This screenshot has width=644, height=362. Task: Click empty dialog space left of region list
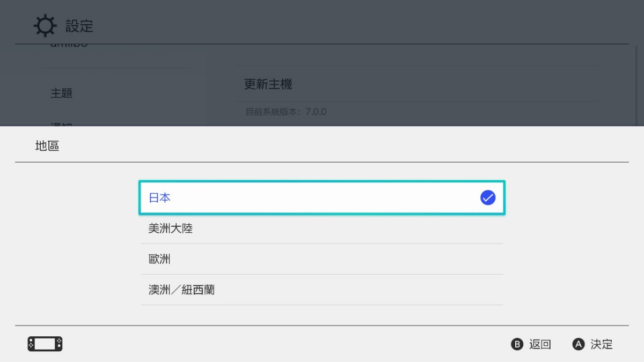click(x=75, y=241)
